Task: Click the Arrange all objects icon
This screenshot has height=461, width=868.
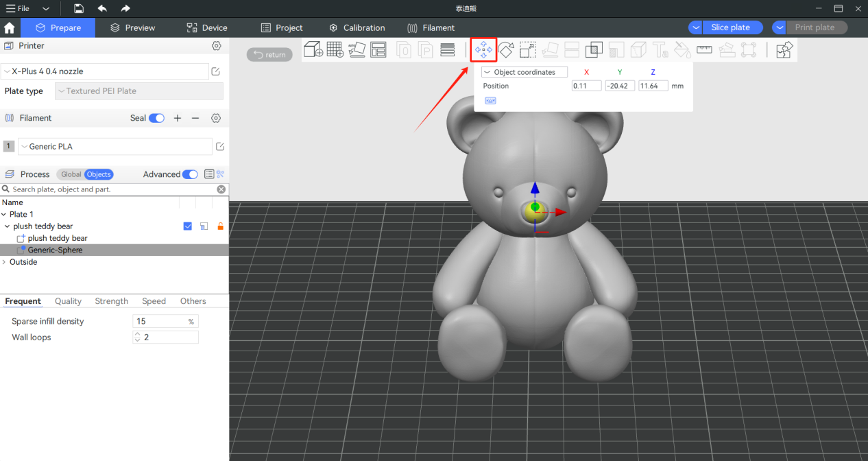Action: click(378, 49)
